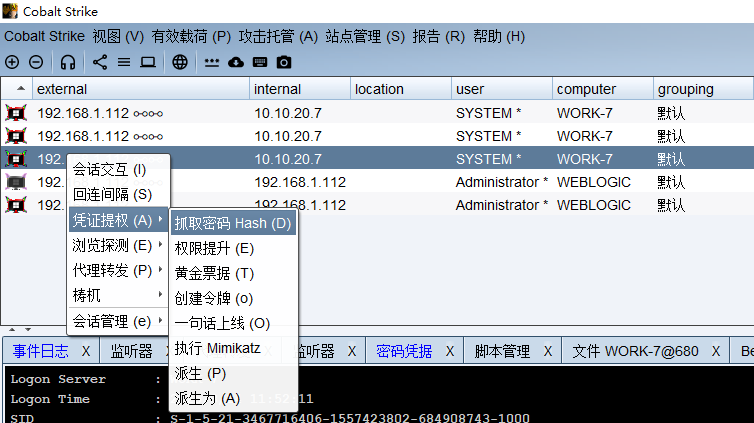
Task: Switch to first 监听器 tab
Action: pyautogui.click(x=131, y=351)
